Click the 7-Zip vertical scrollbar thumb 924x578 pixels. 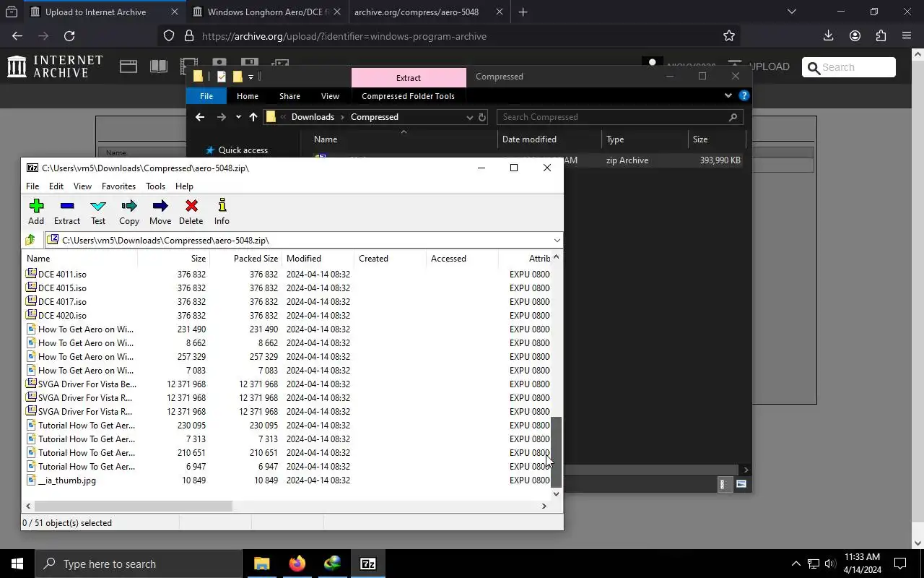[556, 452]
